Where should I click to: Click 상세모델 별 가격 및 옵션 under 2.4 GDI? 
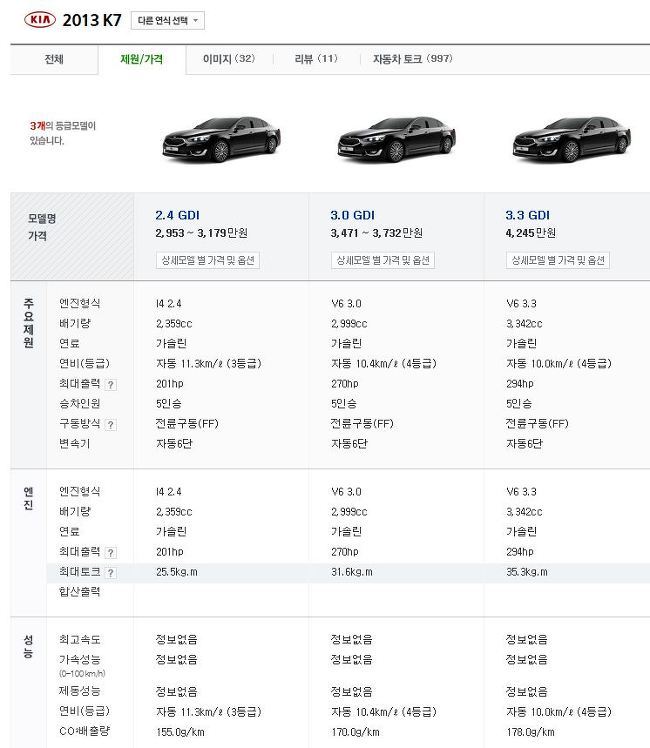208,260
